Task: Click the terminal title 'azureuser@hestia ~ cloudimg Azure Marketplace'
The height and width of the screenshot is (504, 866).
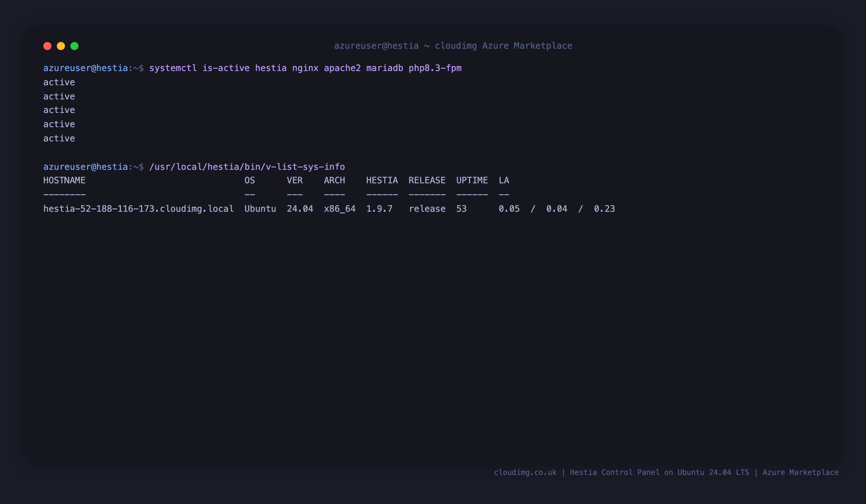Action: 453,46
